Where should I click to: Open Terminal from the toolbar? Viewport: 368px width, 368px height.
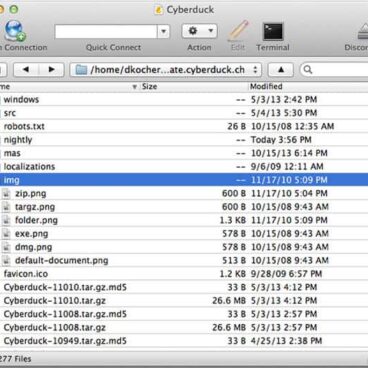point(273,31)
